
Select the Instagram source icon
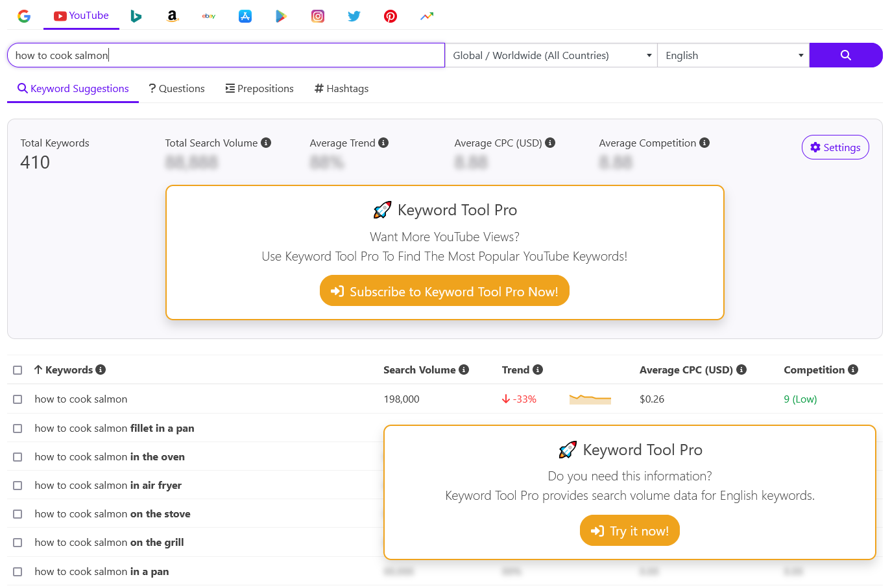pos(318,16)
